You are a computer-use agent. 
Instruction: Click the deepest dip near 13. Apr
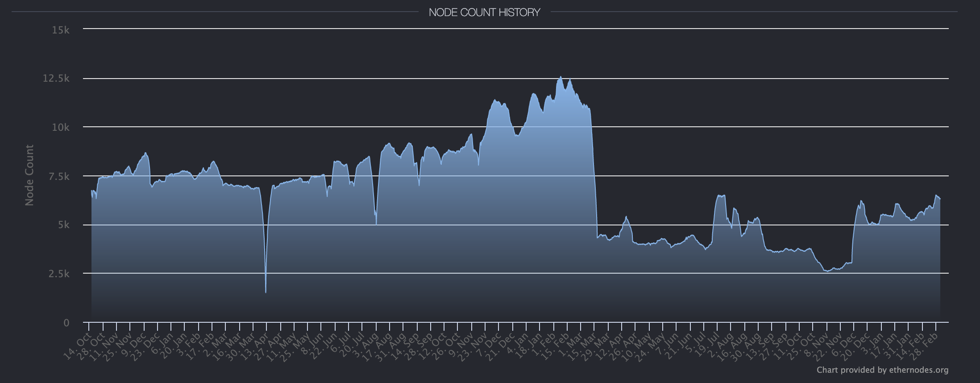(x=266, y=291)
